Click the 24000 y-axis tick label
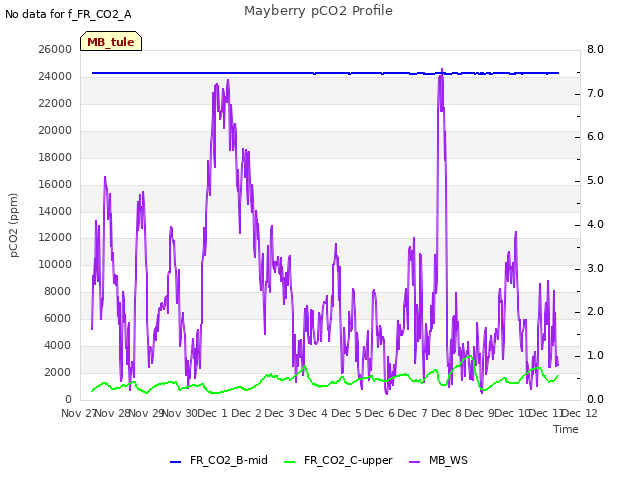Image resolution: width=640 pixels, height=480 pixels. click(55, 76)
